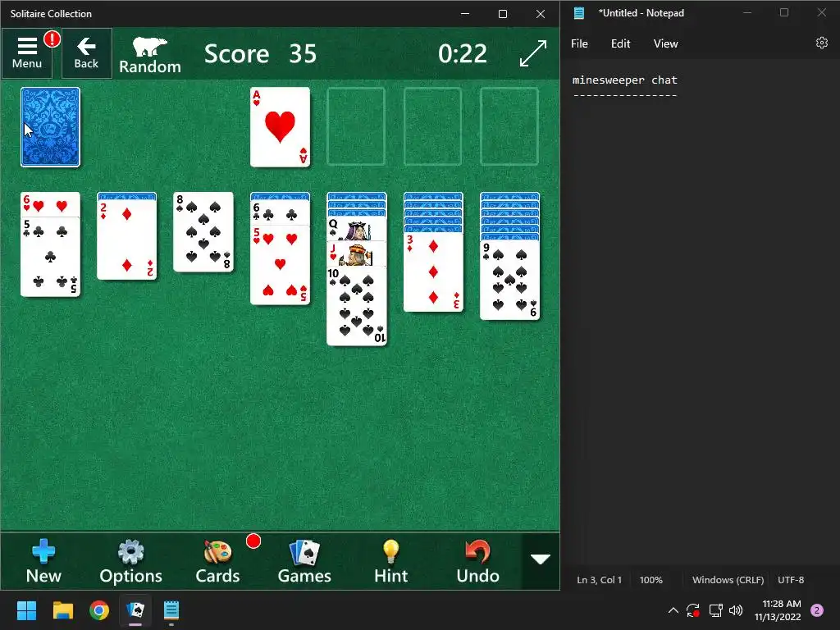The width and height of the screenshot is (840, 630).
Task: Open the Windows Start menu
Action: (26, 610)
